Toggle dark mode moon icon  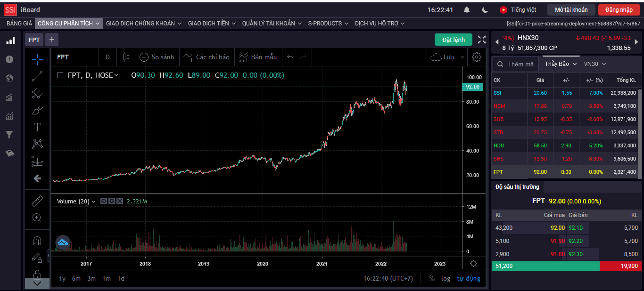point(485,10)
